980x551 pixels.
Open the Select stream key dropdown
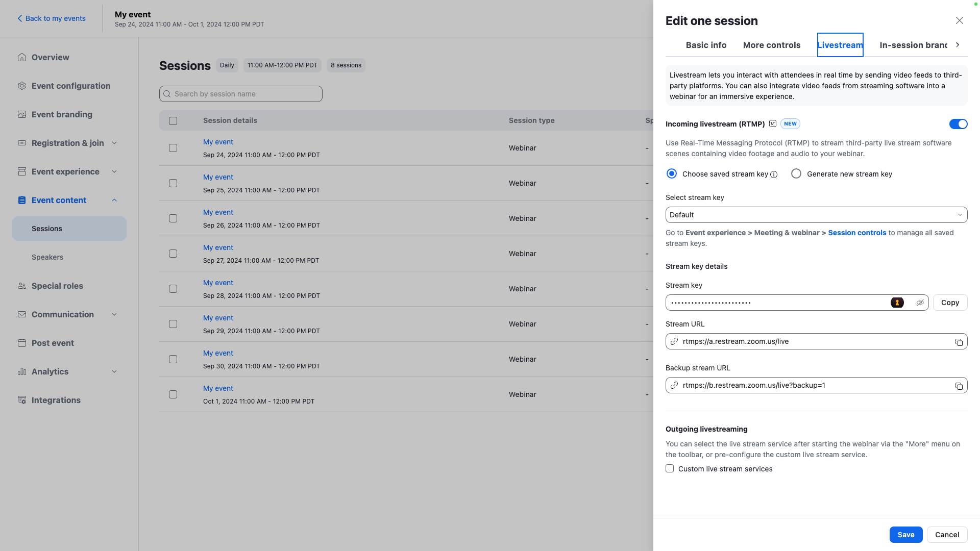pyautogui.click(x=816, y=215)
